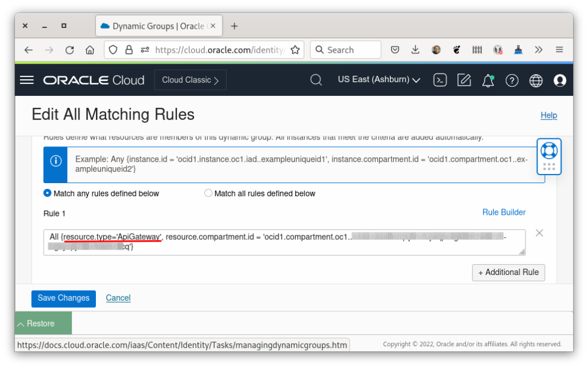Toggle Firefox tracking protection shield icon
Image resolution: width=588 pixels, height=368 pixels.
113,49
